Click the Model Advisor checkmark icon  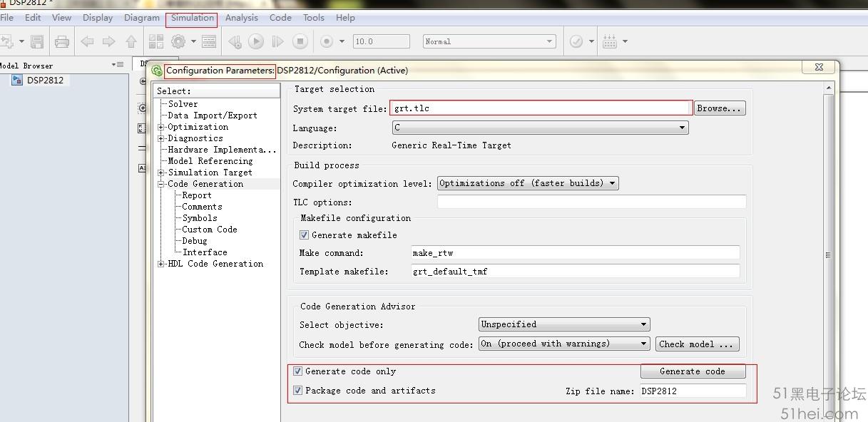[x=576, y=42]
